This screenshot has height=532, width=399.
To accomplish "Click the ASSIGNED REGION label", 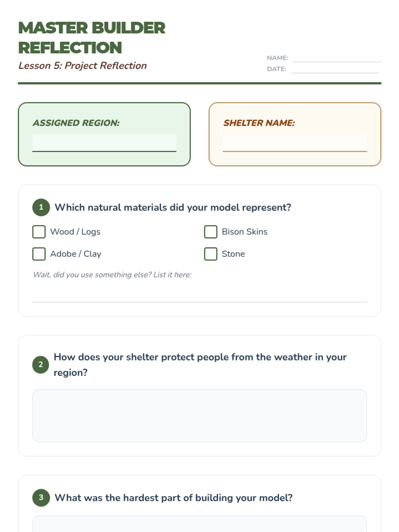I will (x=76, y=123).
